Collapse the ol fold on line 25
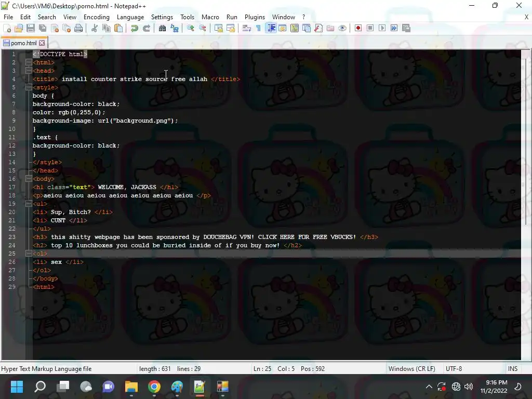The height and width of the screenshot is (399, 532). pyautogui.click(x=29, y=254)
